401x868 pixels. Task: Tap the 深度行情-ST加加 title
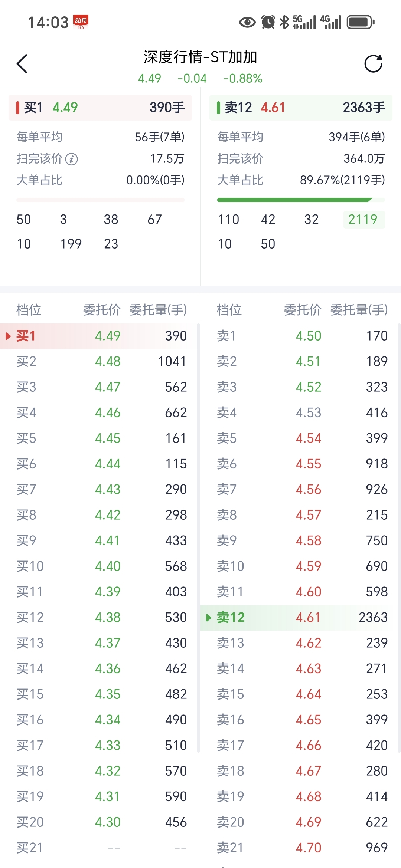click(x=200, y=57)
